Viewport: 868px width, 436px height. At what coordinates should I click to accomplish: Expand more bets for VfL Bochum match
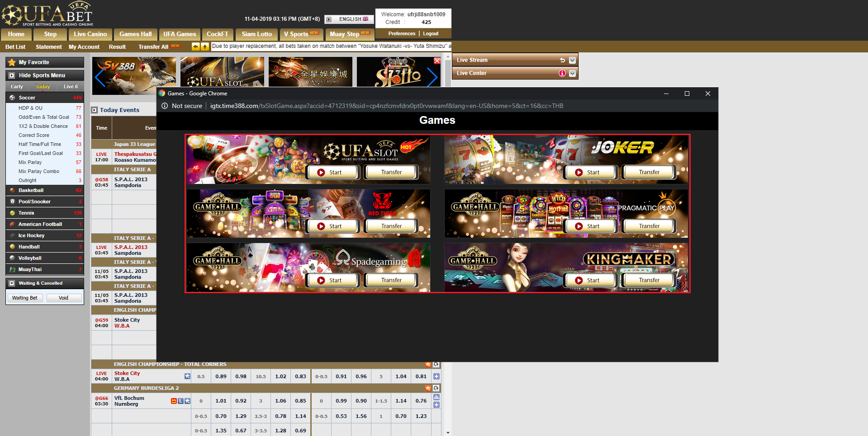(436, 405)
